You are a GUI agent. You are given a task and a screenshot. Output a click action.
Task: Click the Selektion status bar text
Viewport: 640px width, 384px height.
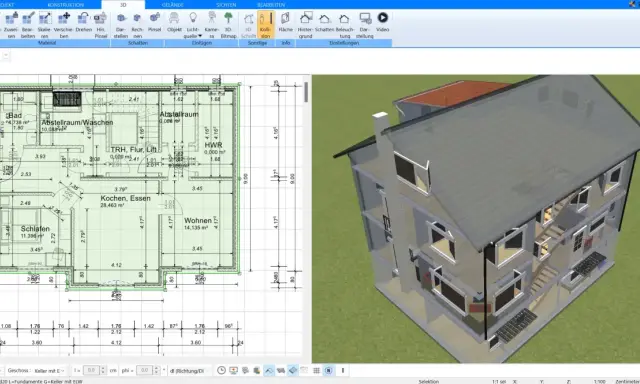tap(429, 382)
